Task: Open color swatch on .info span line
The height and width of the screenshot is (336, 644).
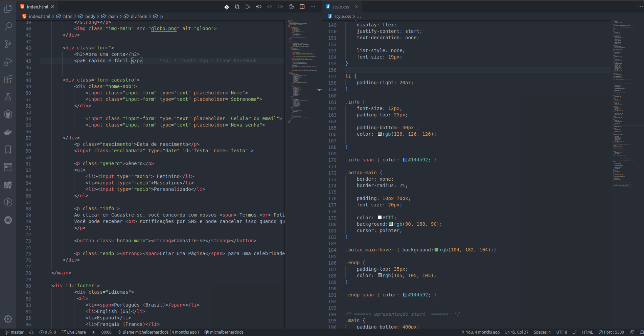Action: click(405, 160)
